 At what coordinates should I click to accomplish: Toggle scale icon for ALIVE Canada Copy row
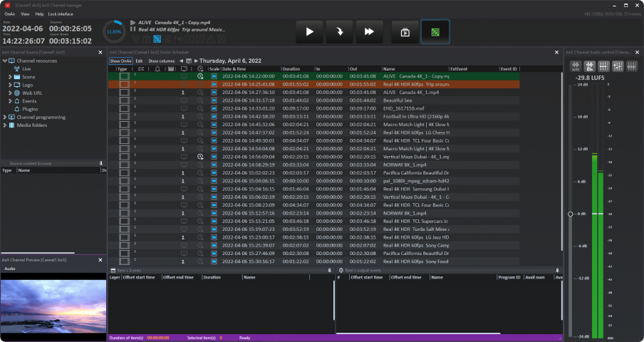[214, 76]
